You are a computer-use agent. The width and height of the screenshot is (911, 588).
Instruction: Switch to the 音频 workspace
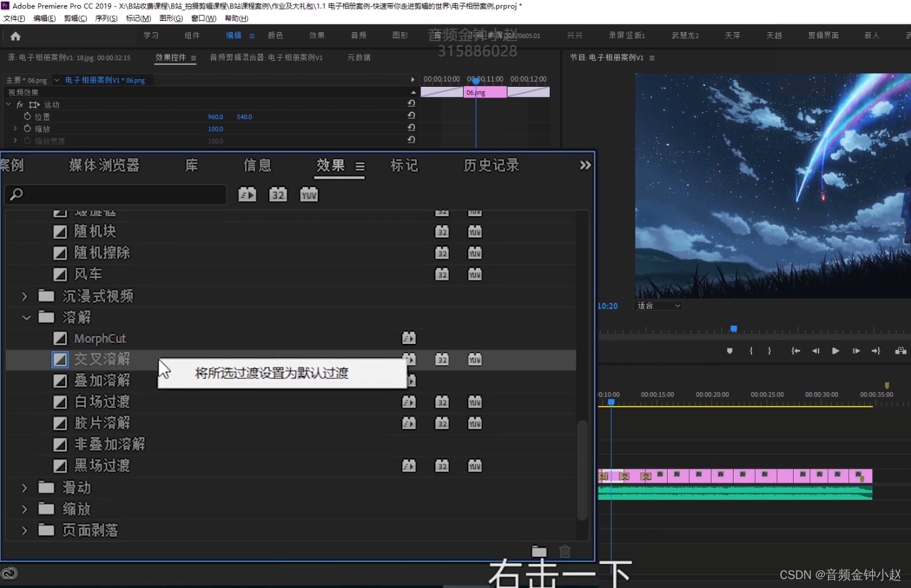pyautogui.click(x=359, y=35)
